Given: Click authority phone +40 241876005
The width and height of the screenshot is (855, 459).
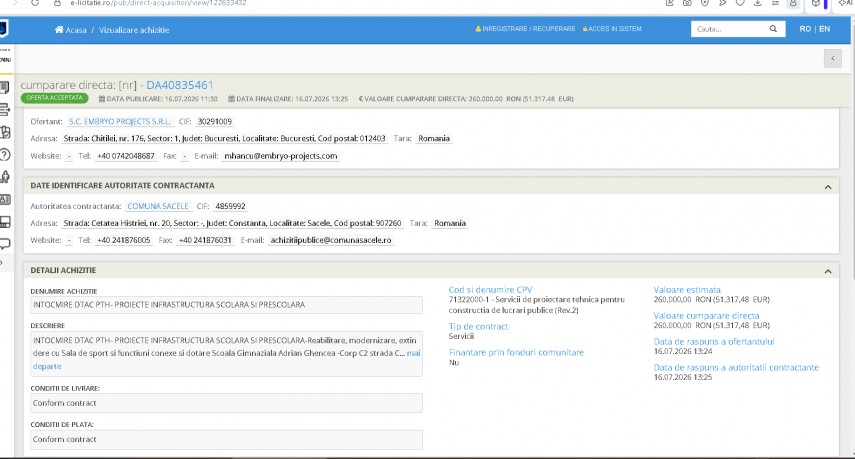Looking at the screenshot, I should (x=123, y=240).
